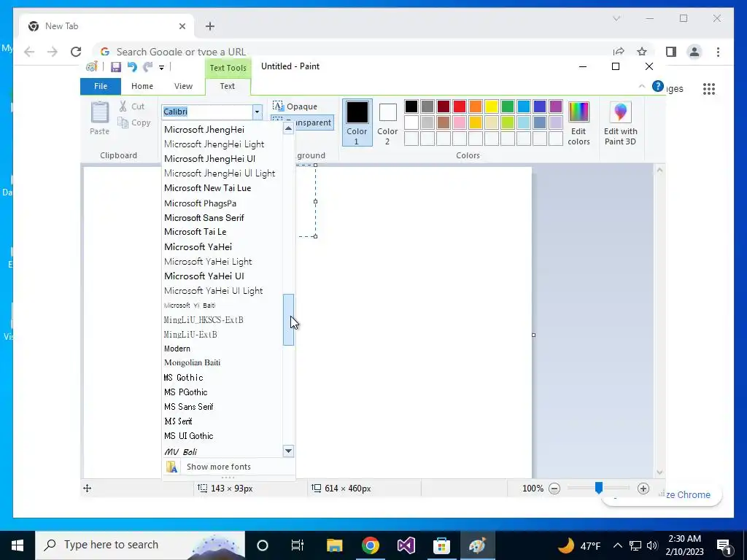This screenshot has height=560, width=747.
Task: Select the Text ribbon tab
Action: 228,86
